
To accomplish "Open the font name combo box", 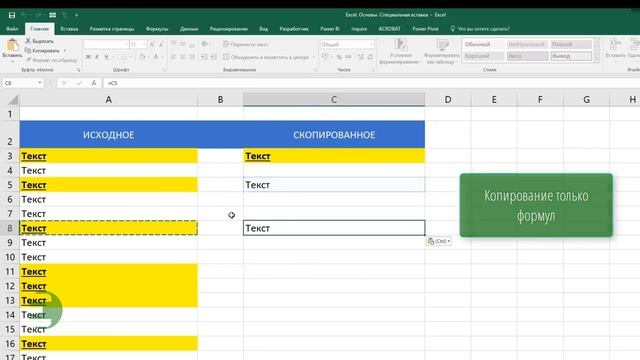I will (106, 44).
